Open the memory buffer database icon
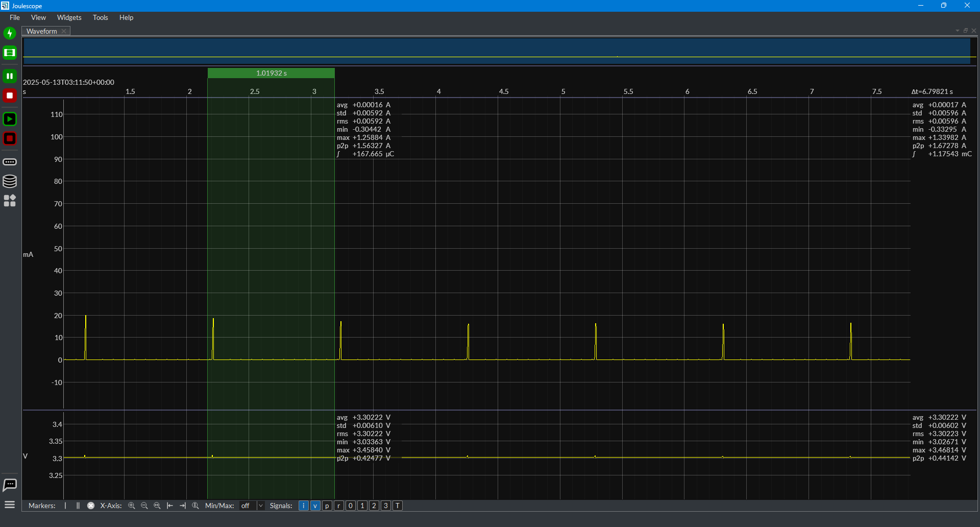Image resolution: width=980 pixels, height=527 pixels. [x=10, y=181]
